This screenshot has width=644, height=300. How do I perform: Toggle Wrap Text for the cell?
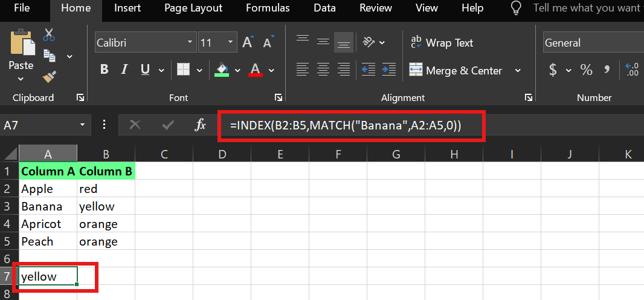(x=442, y=43)
